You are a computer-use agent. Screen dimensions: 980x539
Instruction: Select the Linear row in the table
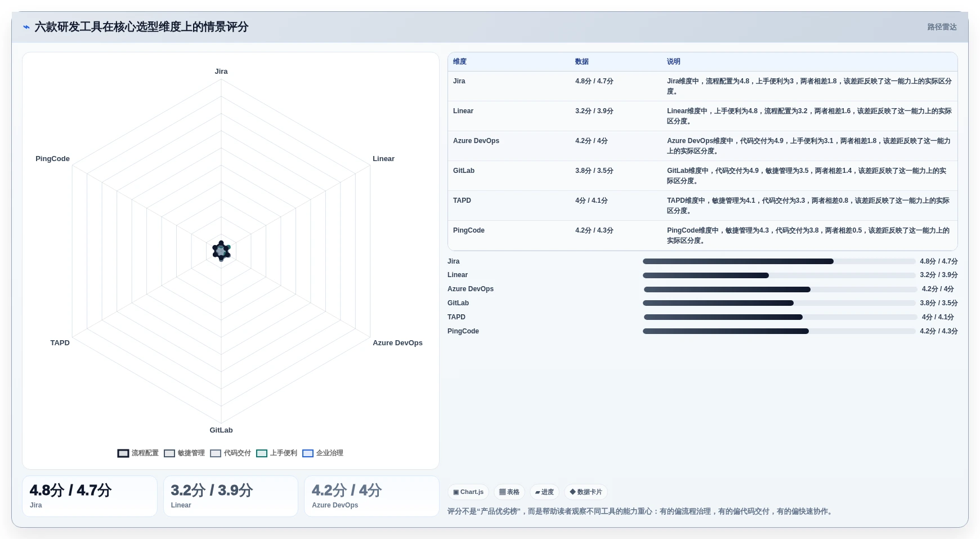click(x=702, y=116)
